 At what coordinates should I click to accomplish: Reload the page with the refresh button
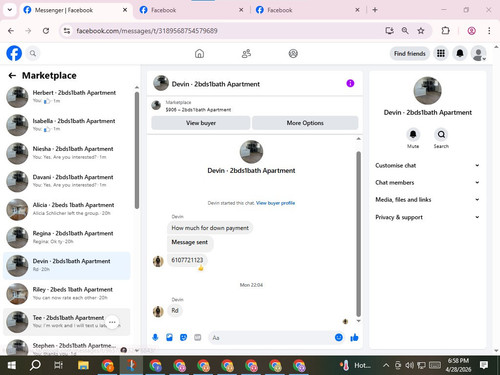tap(46, 31)
